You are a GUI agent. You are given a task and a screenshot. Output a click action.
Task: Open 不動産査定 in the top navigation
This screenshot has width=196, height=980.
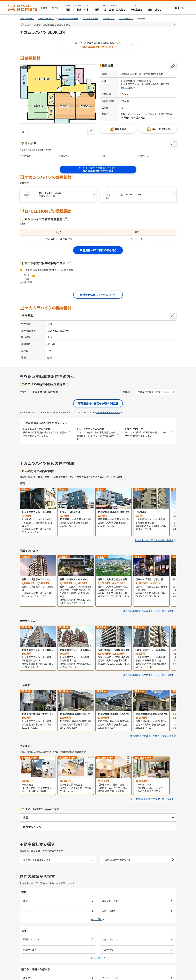137,9
